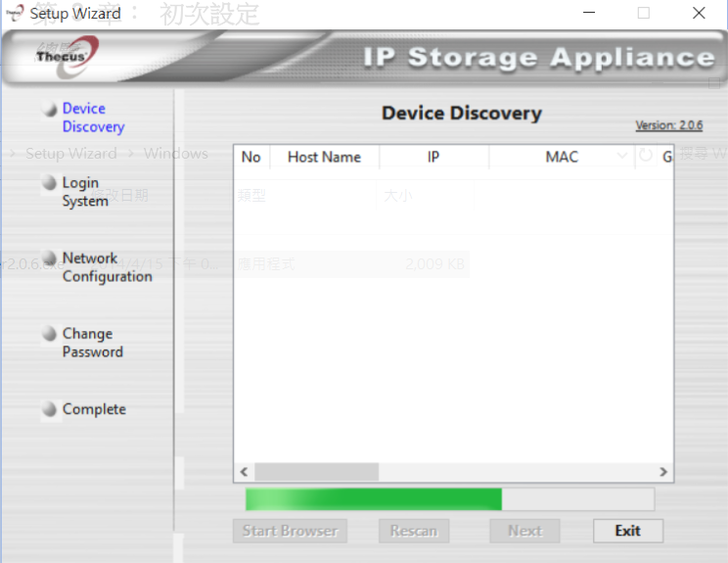This screenshot has width=728, height=563.
Task: Click the bullet icon beside Change Password
Action: tap(49, 333)
